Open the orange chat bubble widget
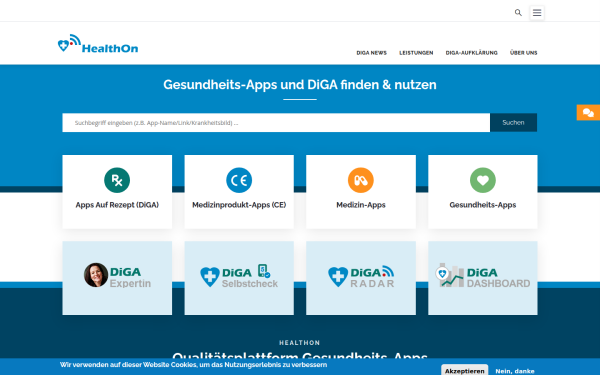 [x=588, y=112]
